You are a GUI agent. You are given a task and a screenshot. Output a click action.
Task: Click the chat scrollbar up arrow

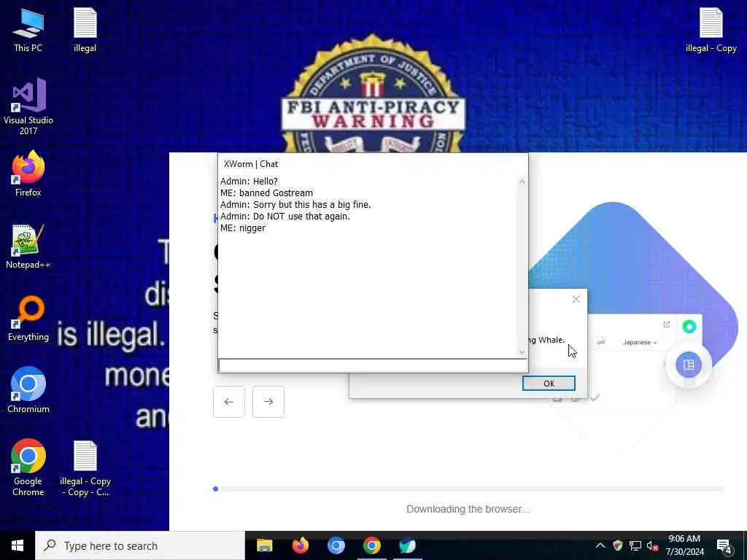click(x=522, y=182)
